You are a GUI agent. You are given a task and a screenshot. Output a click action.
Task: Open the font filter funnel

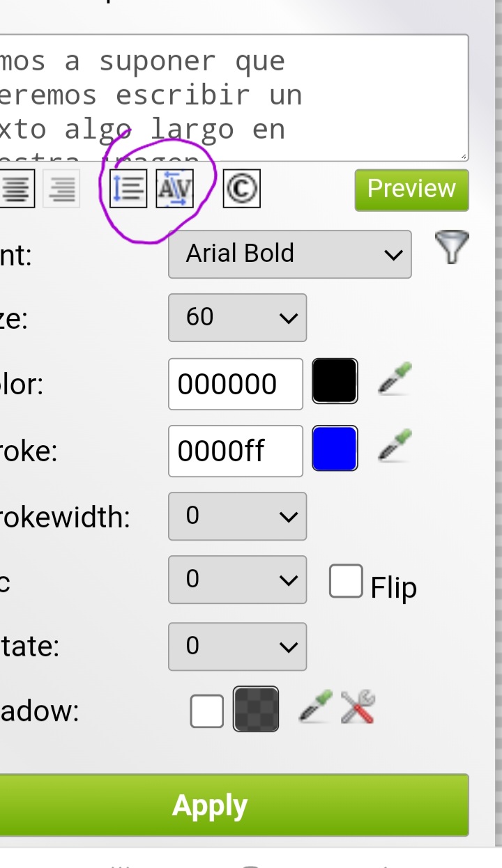[x=451, y=248]
